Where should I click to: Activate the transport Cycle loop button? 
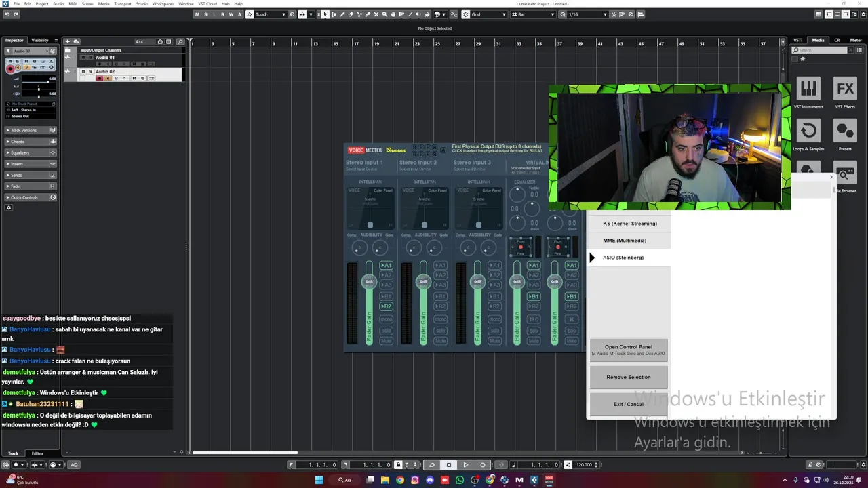point(431,464)
